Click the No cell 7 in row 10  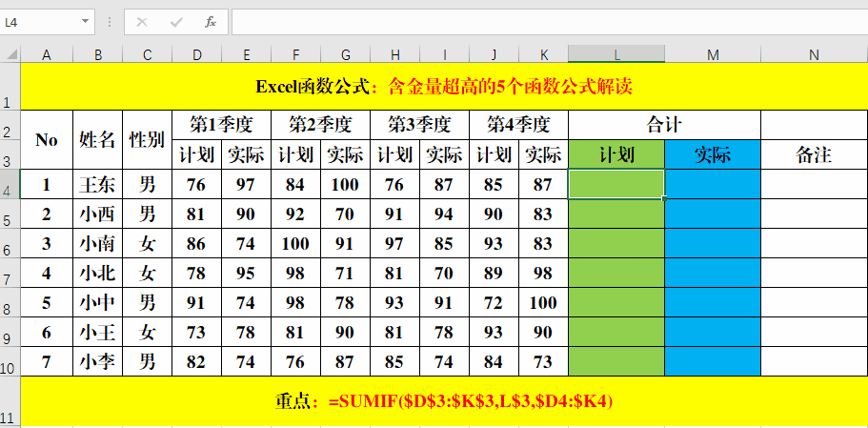click(47, 361)
